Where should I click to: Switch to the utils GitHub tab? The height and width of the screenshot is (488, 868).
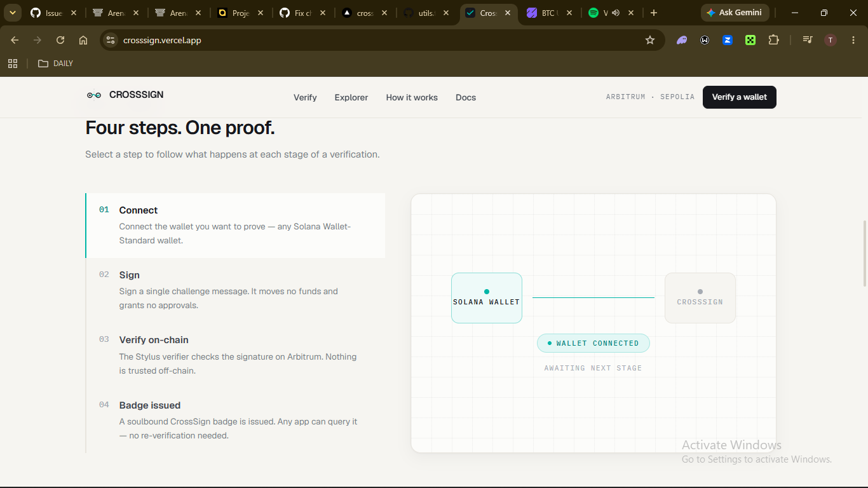pos(428,13)
